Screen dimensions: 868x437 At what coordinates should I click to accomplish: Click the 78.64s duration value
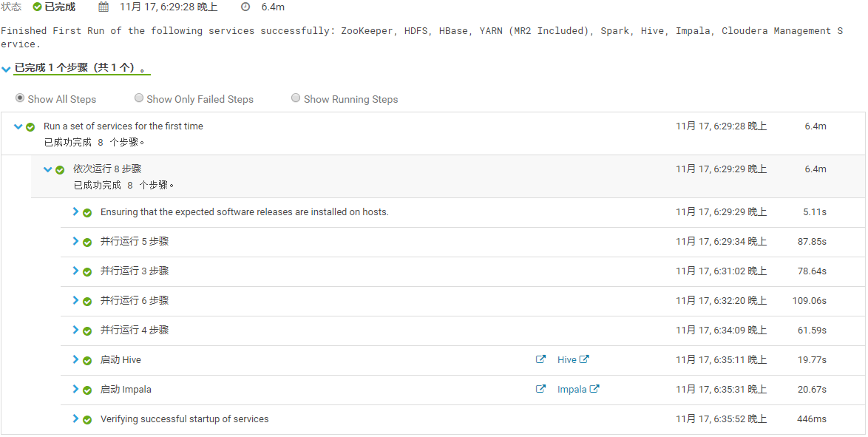(x=812, y=271)
